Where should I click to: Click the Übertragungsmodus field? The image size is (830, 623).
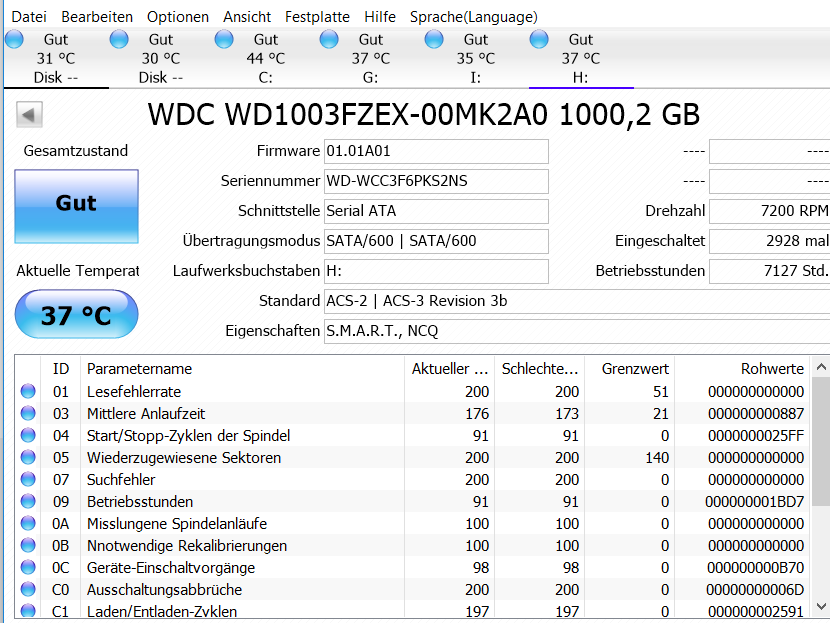coord(436,241)
